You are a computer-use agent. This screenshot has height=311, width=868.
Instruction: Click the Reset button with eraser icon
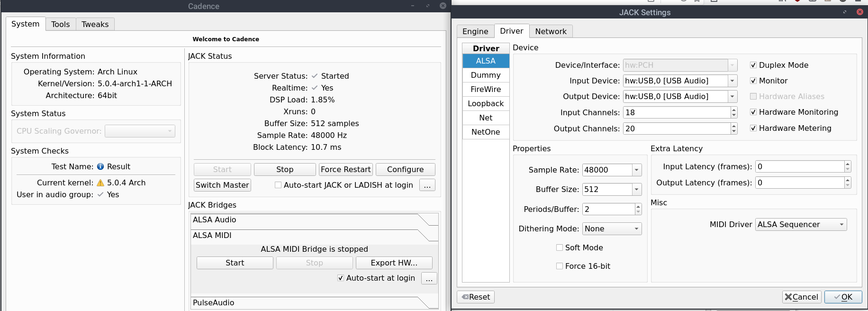coord(476,297)
